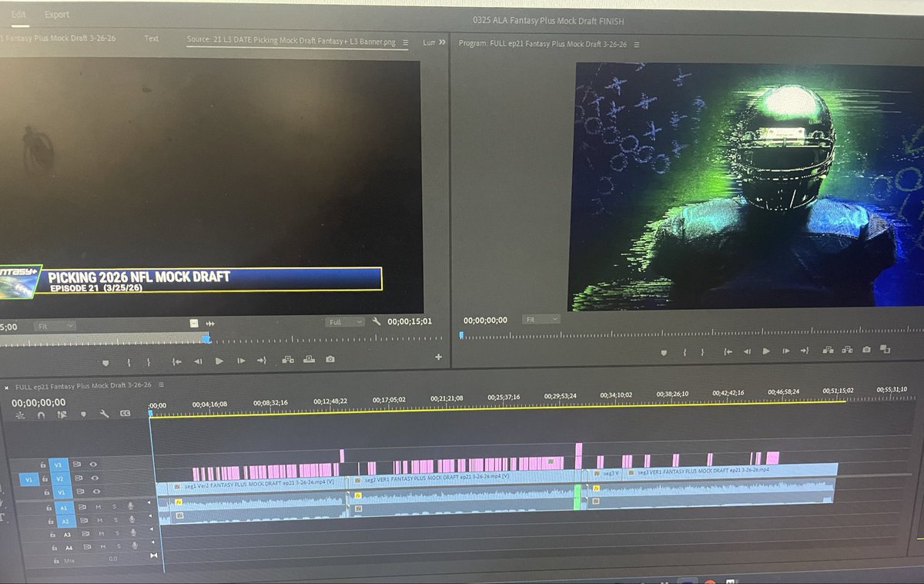
Task: Open Program monitor Fit zoom dropdown
Action: click(541, 319)
